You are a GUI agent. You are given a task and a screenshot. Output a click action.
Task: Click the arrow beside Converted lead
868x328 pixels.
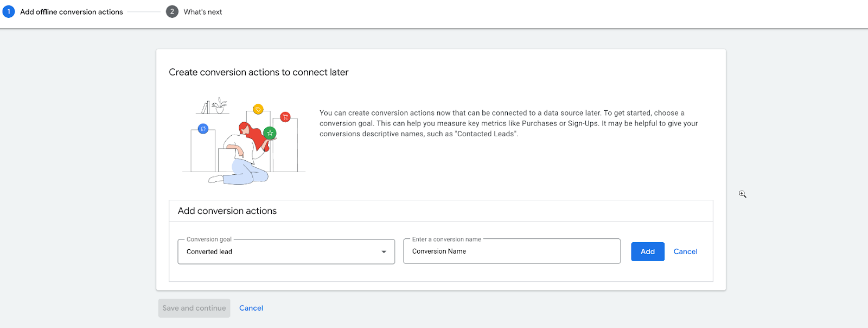click(384, 252)
